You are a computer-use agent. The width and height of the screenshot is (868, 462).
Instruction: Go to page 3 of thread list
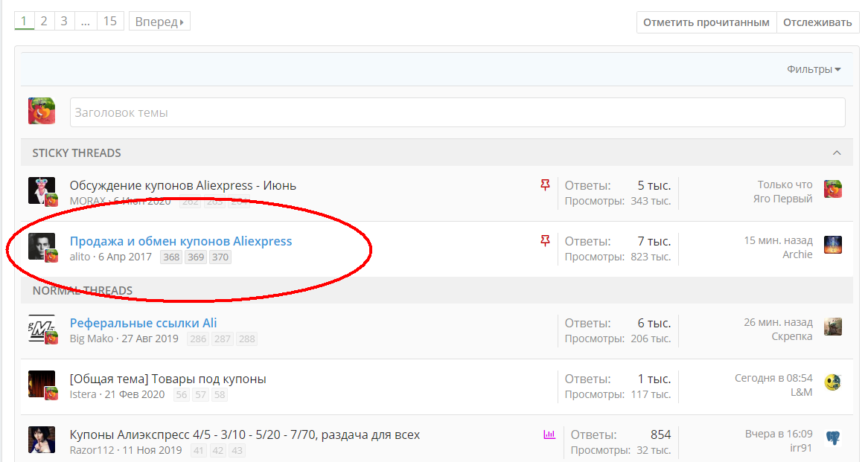[x=64, y=21]
